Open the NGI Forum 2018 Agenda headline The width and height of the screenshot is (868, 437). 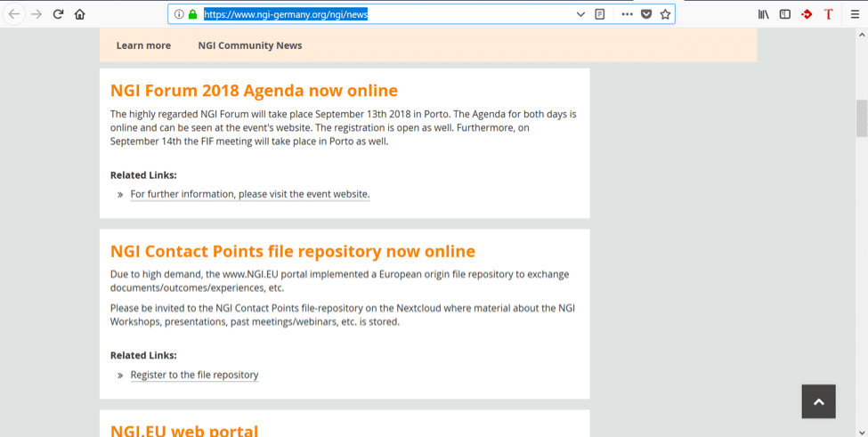254,90
